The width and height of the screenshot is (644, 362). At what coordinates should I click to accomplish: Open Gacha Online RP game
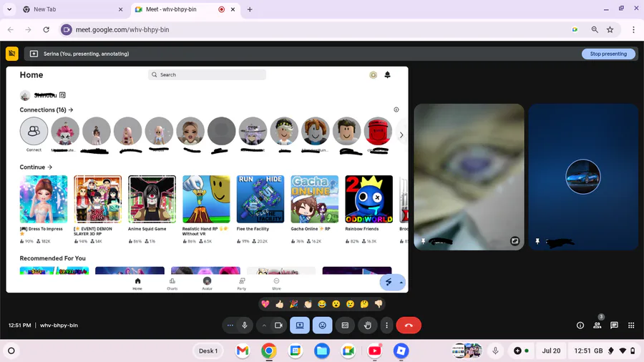315,200
